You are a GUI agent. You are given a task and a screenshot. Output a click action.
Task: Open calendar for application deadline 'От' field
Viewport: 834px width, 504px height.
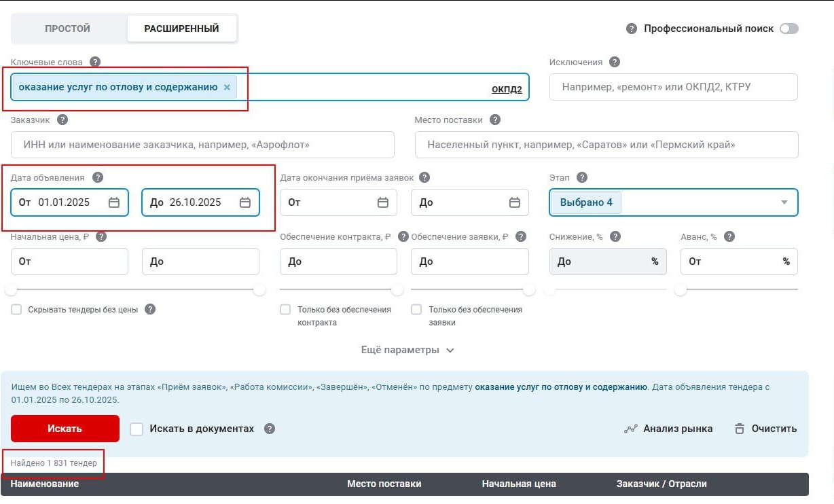383,202
